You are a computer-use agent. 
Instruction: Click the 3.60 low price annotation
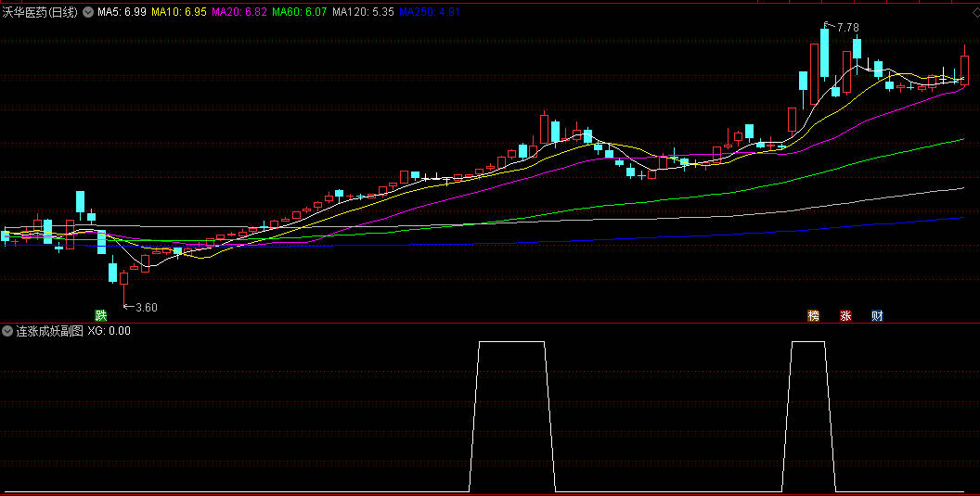point(146,307)
